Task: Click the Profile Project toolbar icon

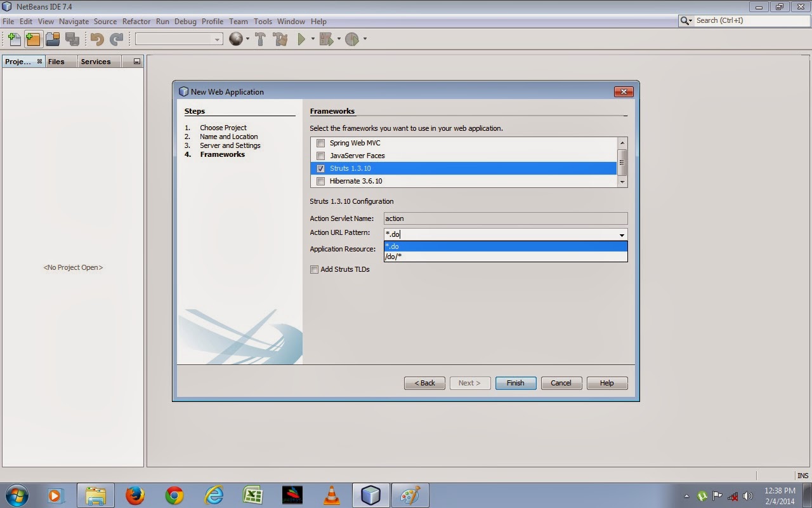Action: pos(352,39)
